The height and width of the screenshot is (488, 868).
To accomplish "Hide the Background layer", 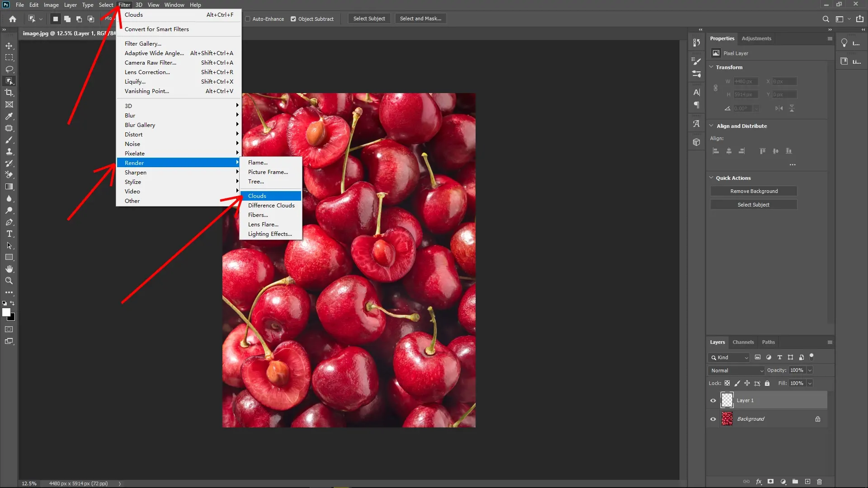I will (712, 419).
